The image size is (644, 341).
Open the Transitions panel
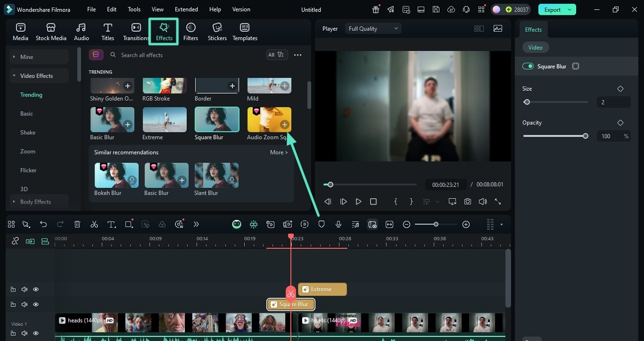(x=136, y=32)
